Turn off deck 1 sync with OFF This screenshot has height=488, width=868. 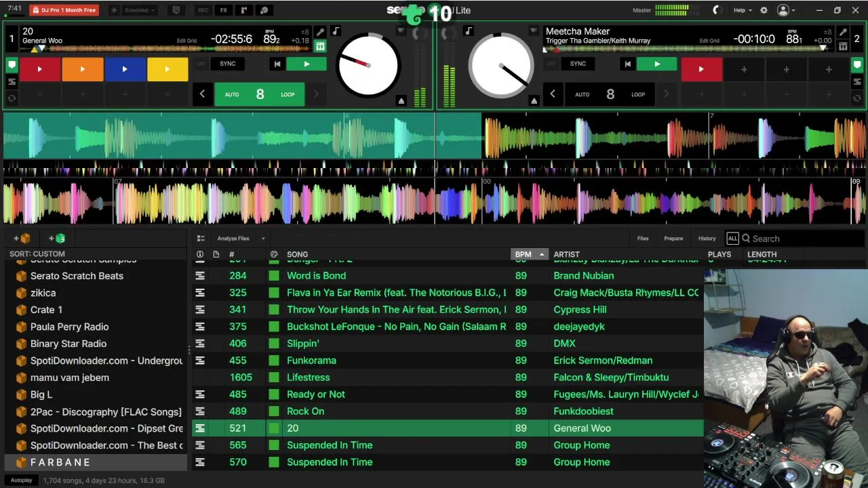201,64
